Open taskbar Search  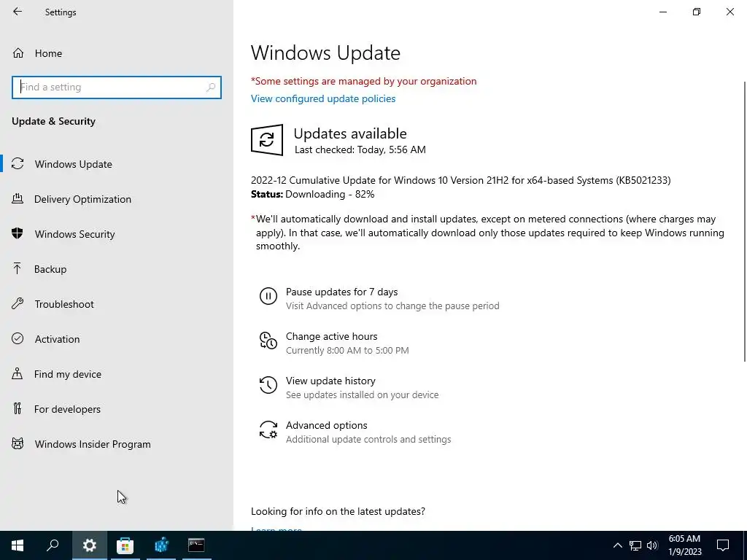(x=53, y=545)
